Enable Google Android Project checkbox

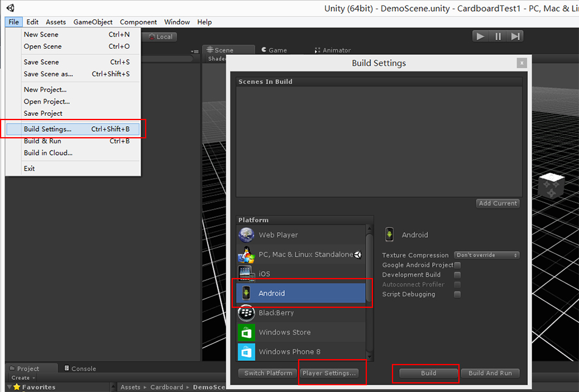[457, 265]
